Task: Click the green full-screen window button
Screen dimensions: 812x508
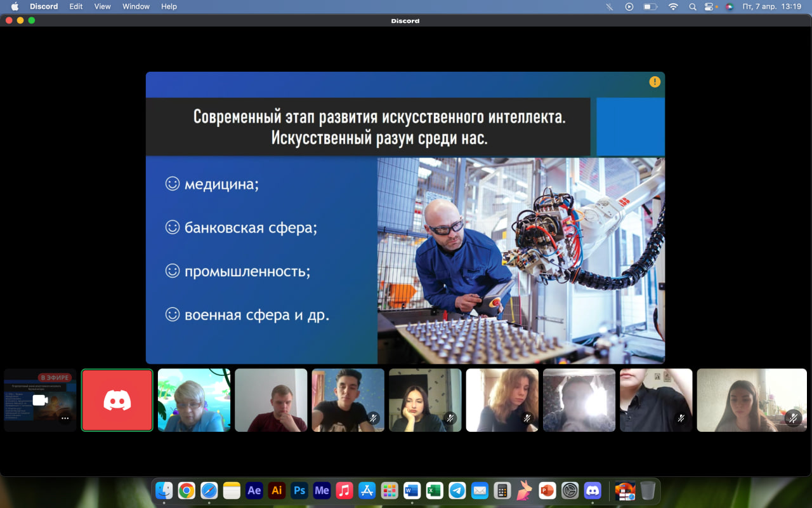Action: click(x=32, y=21)
